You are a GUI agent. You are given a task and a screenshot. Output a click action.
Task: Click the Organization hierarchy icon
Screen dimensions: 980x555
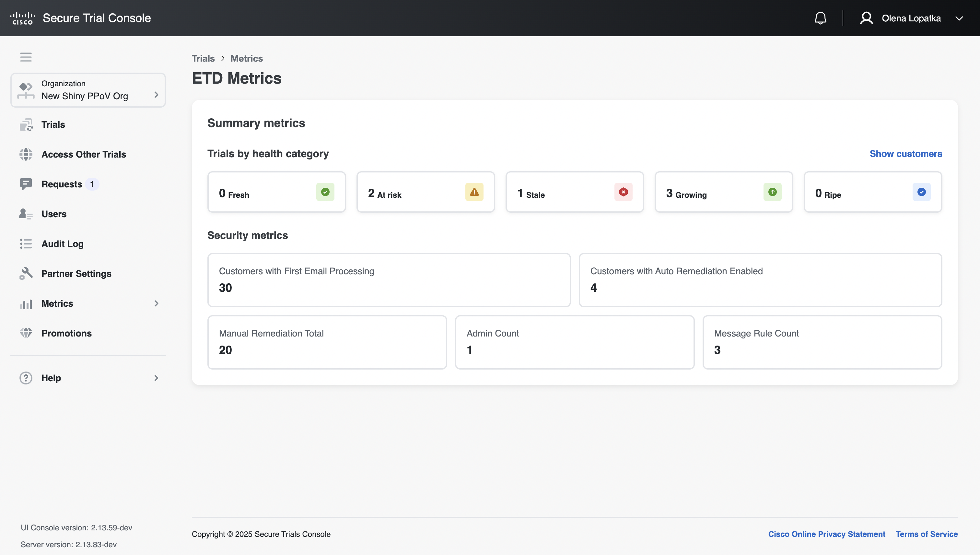pos(26,90)
